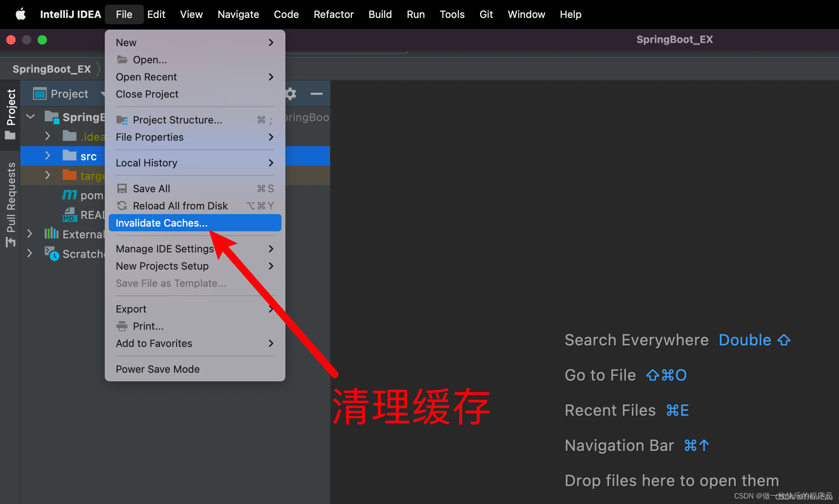Viewport: 839px width, 504px height.
Task: Click the orange target folder icon
Action: [70, 175]
